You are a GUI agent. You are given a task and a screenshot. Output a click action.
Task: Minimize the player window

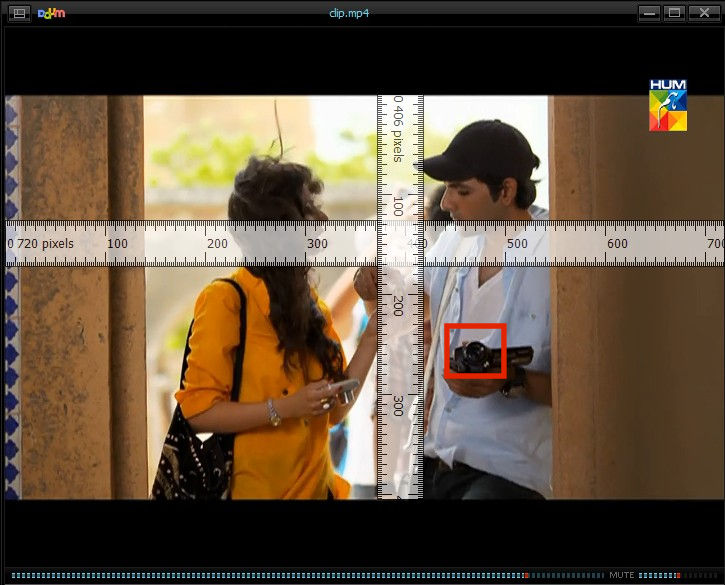(x=649, y=13)
